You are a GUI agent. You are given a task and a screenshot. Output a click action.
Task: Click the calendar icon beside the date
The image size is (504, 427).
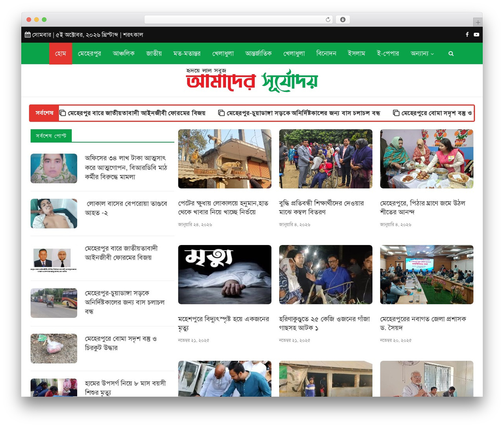pos(28,35)
